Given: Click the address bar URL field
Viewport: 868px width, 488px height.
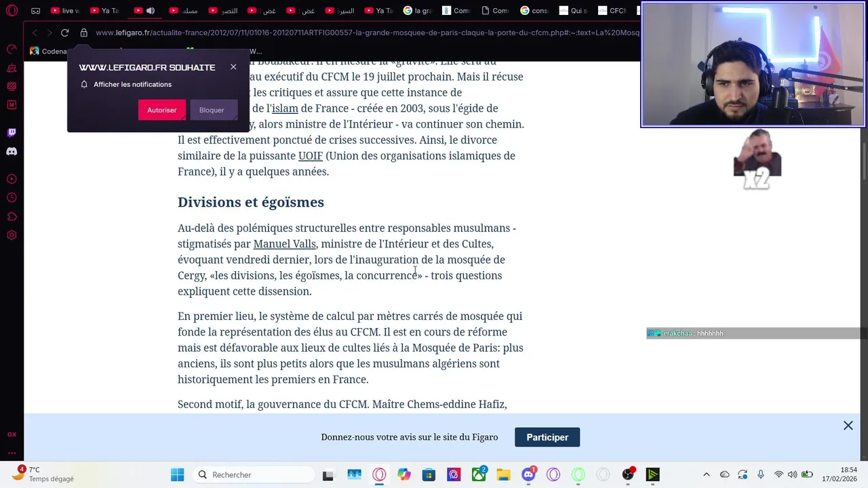Looking at the screenshot, I should click(x=366, y=33).
